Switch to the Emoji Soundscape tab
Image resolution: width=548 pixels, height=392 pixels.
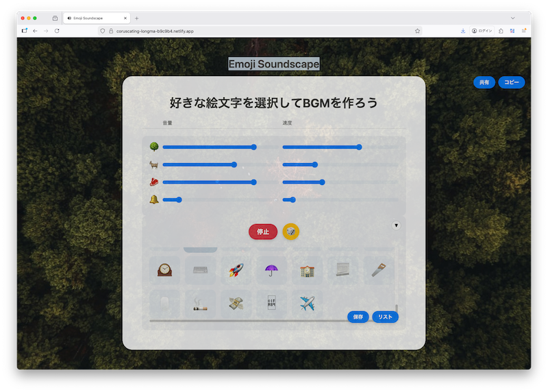click(95, 18)
